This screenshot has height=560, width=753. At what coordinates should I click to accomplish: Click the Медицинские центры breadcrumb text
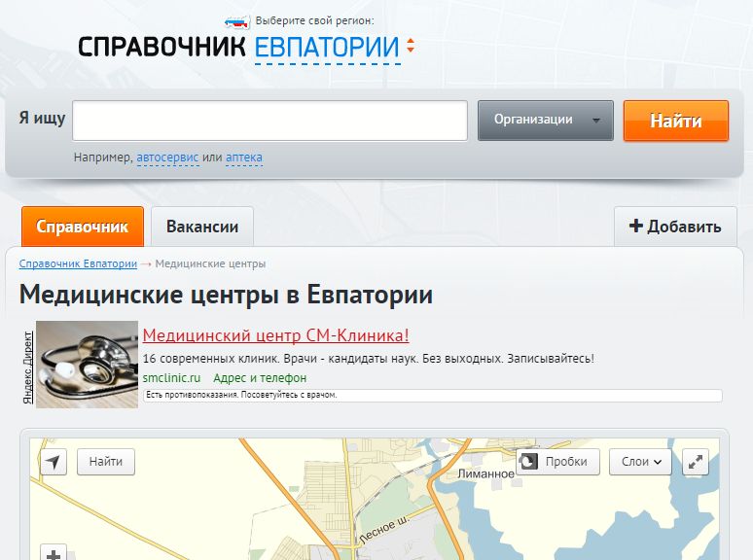tap(210, 263)
